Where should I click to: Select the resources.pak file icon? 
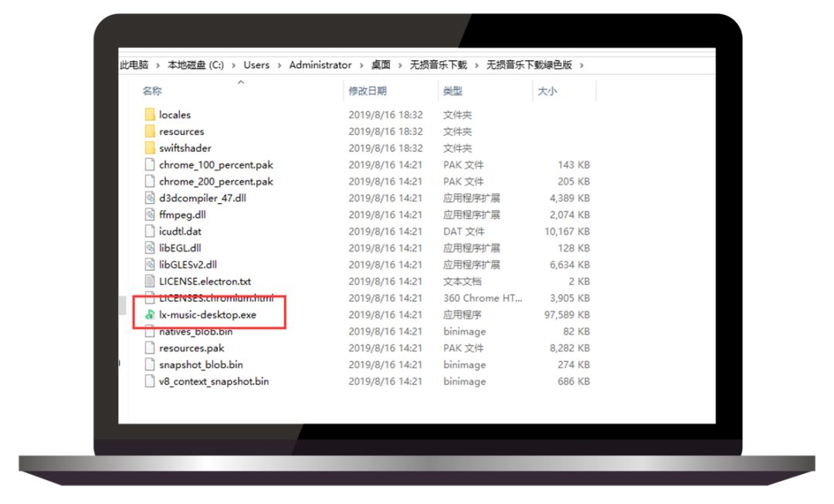149,348
